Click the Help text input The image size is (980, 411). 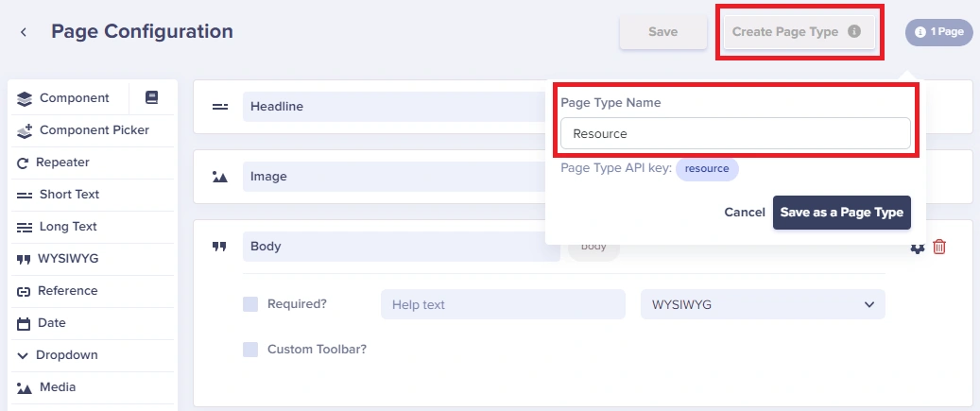(x=503, y=304)
